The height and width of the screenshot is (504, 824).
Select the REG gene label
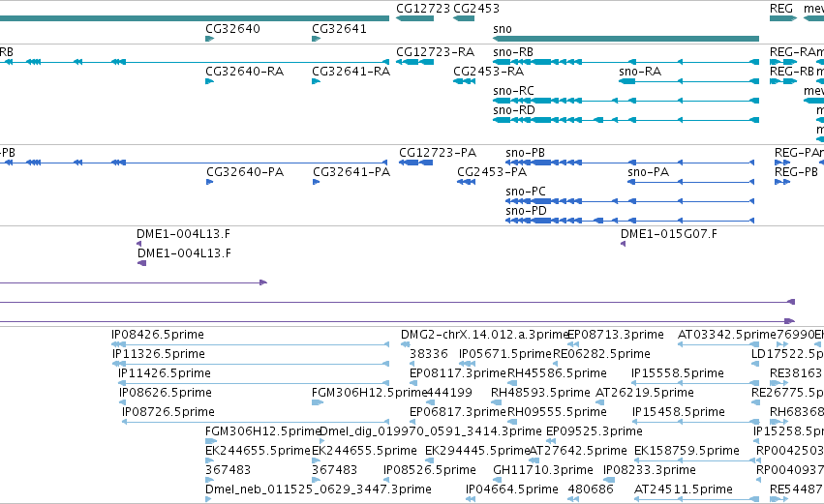click(x=780, y=9)
